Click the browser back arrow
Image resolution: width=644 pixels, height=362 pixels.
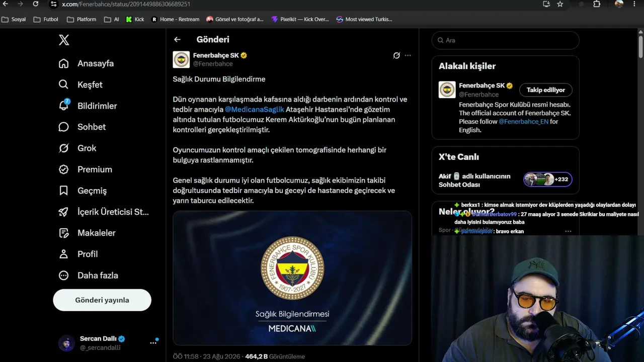6,4
